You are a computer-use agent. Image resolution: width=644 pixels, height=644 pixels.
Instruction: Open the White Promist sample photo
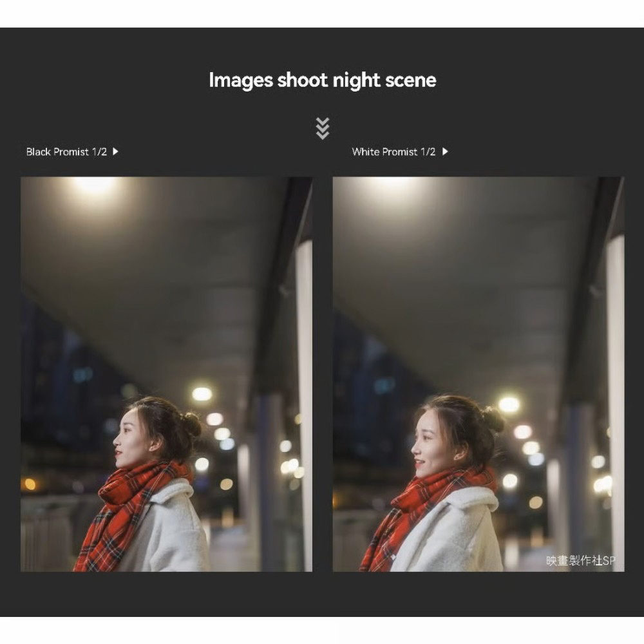(x=478, y=374)
